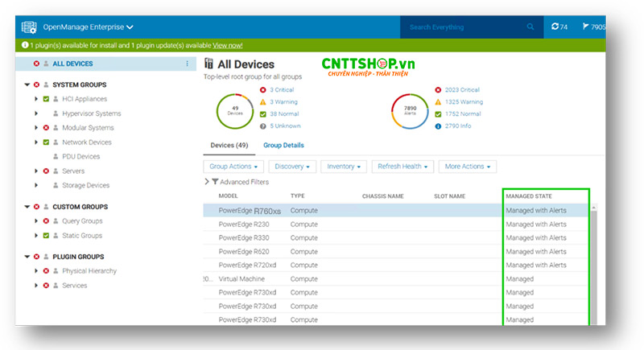Viewport: 644px width, 350px height.
Task: Open the OpenManage Enterprise dropdown menu
Action: point(89,27)
